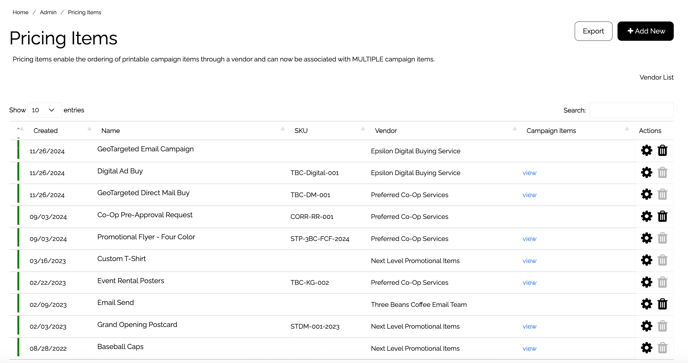Click trash icon for GeoTargeted Direct Mail Buy
The height and width of the screenshot is (363, 688).
click(x=663, y=194)
